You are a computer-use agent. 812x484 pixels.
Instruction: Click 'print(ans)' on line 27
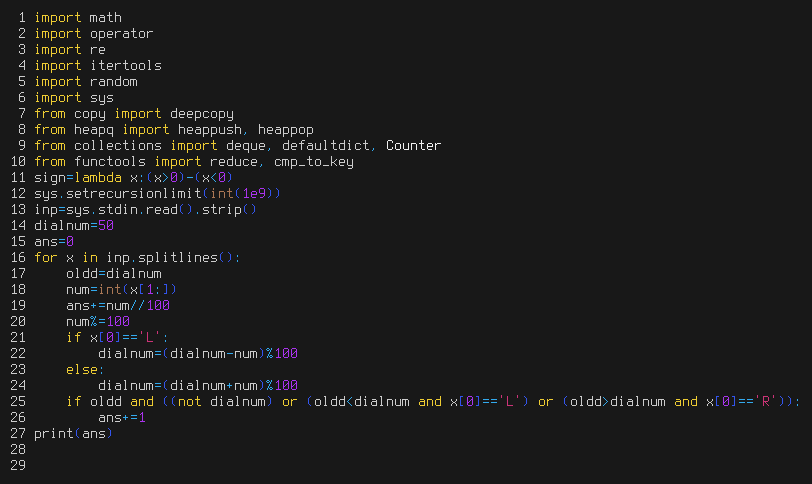pyautogui.click(x=74, y=435)
